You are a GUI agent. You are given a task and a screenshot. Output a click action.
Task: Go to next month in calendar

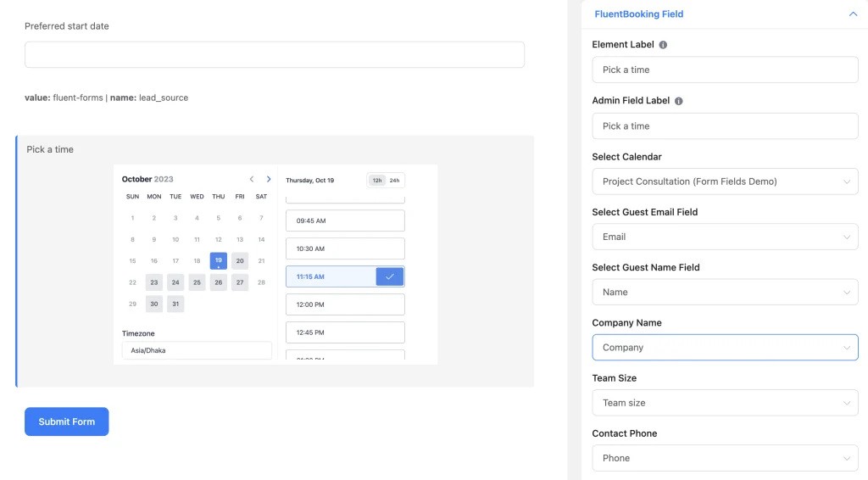(x=269, y=179)
